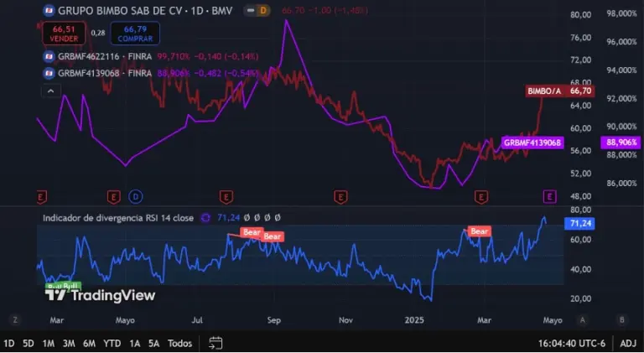Screen dimensions: 644x353
Task: Click the TradingView logo
Action: coord(100,294)
